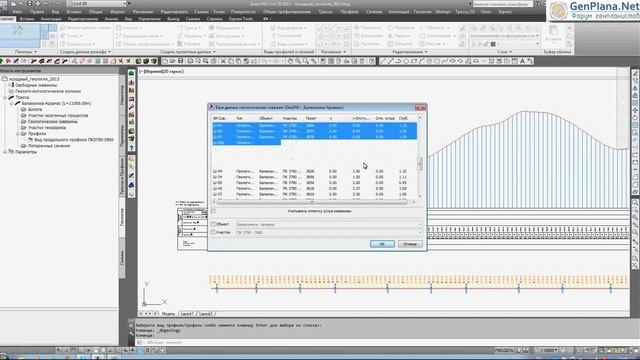This screenshot has width=640, height=360.
Task: Switch to the vertical Навигатор tab
Action: pyautogui.click(x=122, y=95)
